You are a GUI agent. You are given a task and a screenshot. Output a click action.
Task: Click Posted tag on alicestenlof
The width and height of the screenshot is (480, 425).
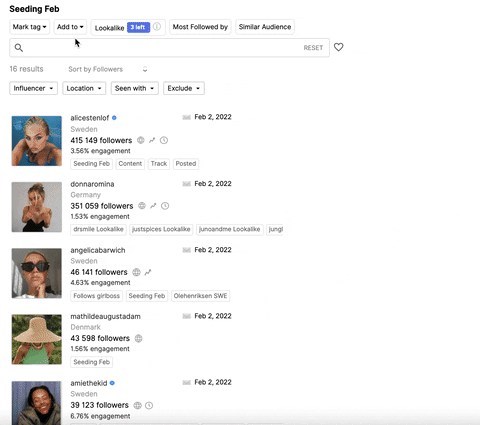click(x=186, y=164)
